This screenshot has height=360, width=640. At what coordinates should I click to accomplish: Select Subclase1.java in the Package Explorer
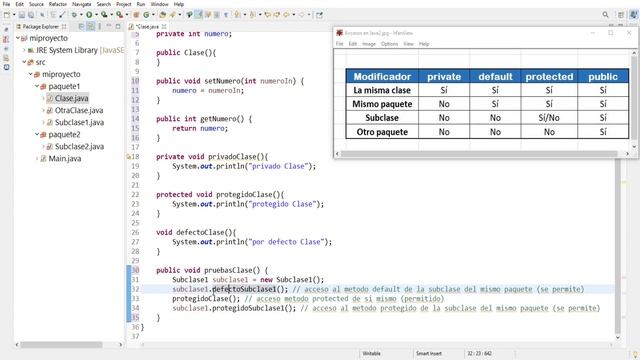(x=79, y=122)
